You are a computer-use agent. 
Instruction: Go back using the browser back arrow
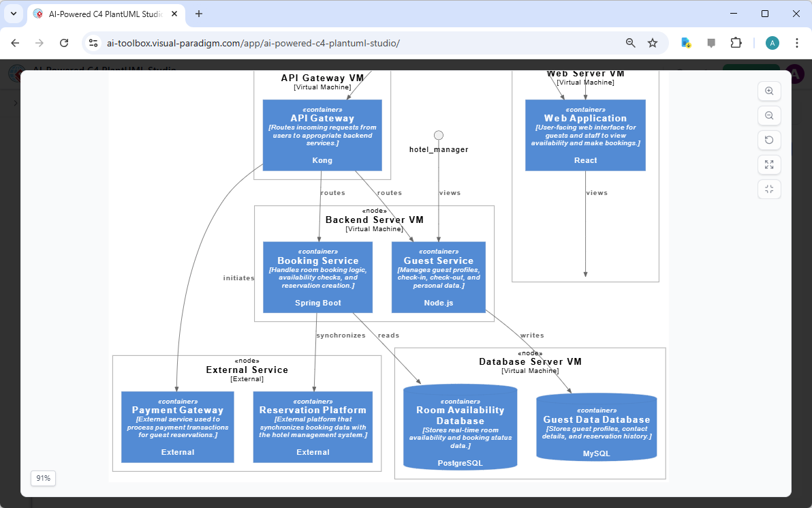click(x=15, y=42)
